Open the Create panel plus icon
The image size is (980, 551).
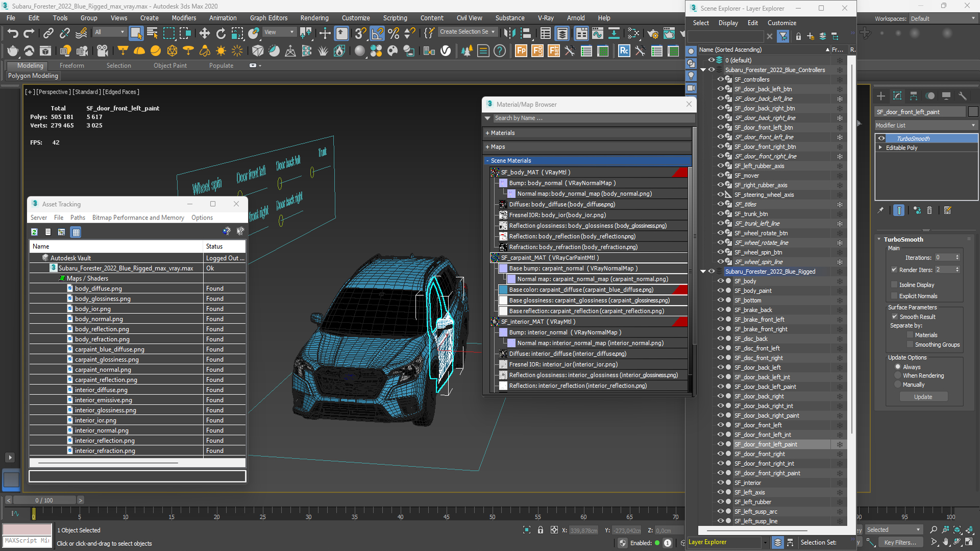pos(881,96)
